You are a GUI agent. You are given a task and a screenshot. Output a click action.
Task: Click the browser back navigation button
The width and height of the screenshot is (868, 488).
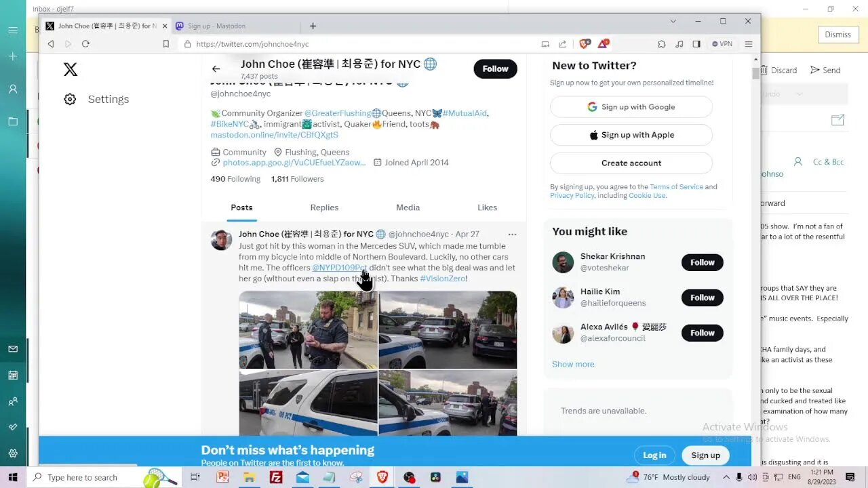coord(51,44)
